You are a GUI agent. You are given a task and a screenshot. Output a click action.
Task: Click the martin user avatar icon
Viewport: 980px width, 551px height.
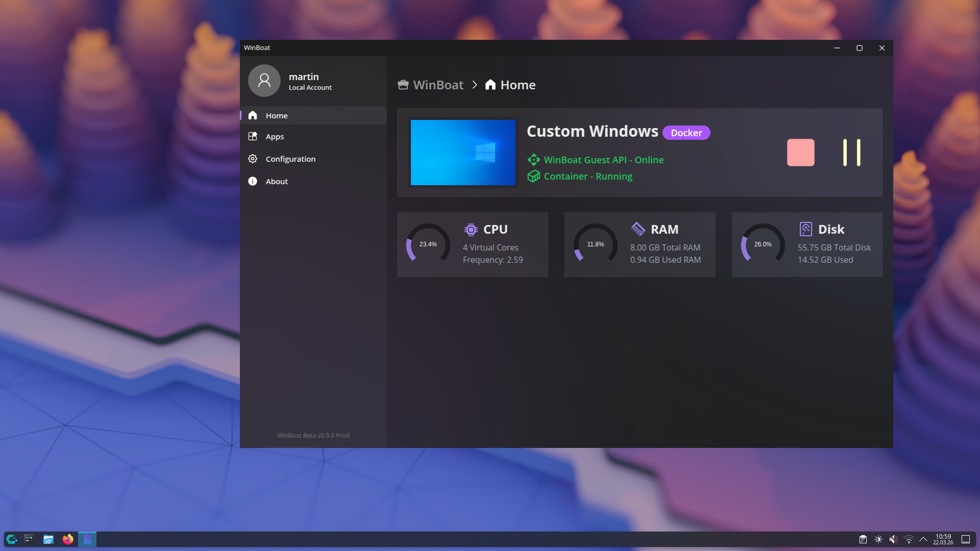coord(264,81)
